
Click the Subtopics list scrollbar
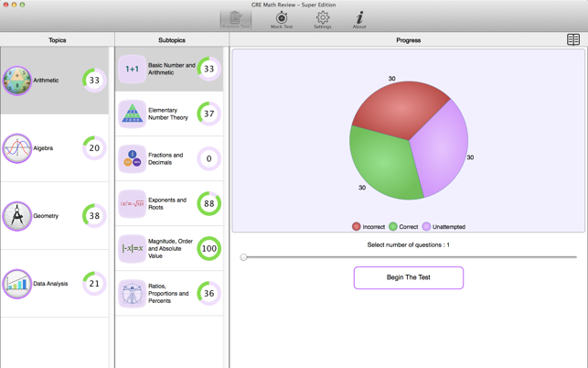pos(226,207)
